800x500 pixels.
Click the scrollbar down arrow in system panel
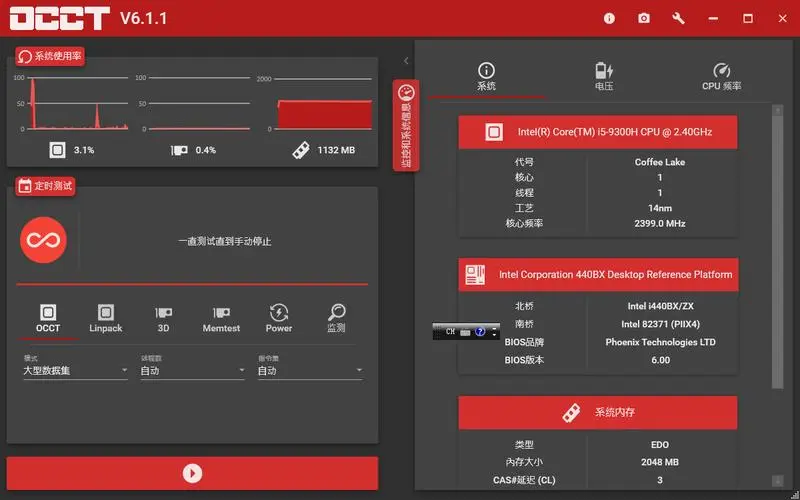pyautogui.click(x=778, y=481)
